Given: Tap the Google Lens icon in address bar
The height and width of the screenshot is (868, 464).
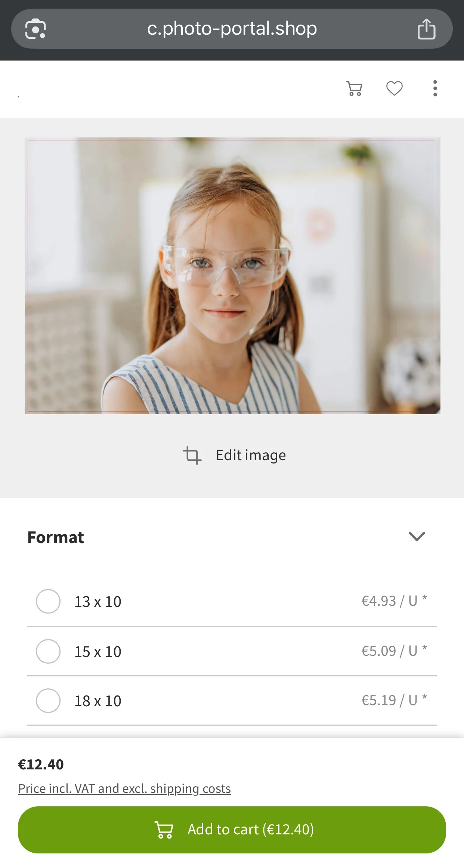Looking at the screenshot, I should pos(35,29).
